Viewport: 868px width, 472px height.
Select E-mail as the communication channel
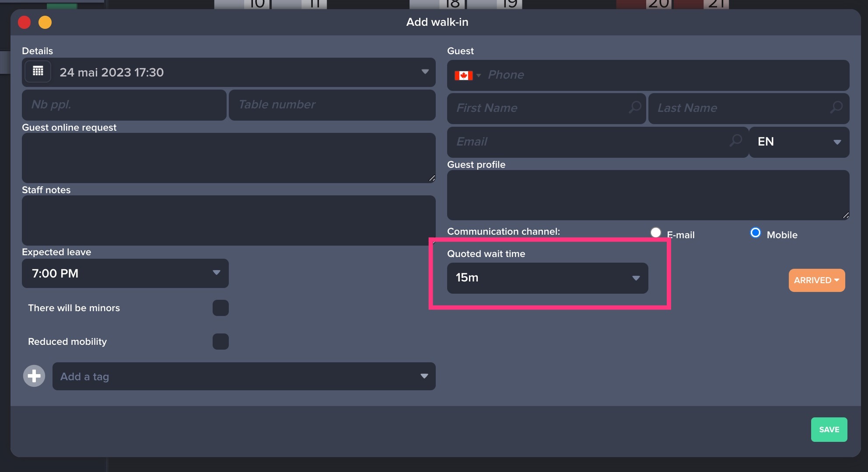(x=656, y=233)
